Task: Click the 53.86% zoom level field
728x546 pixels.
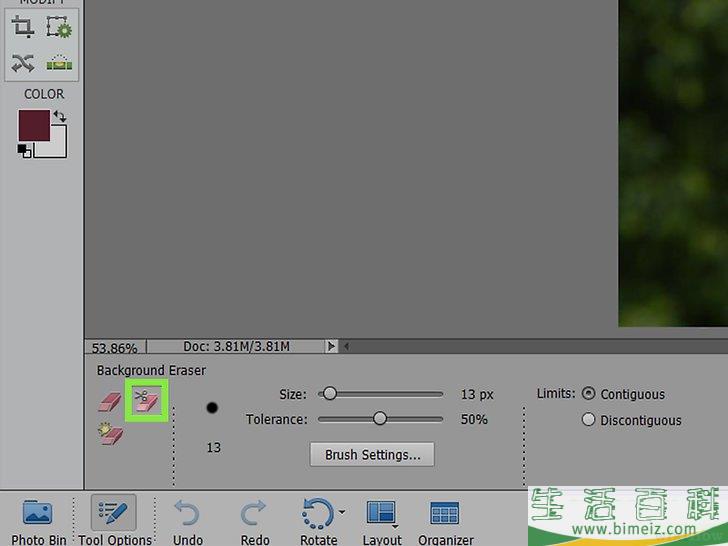Action: click(115, 347)
